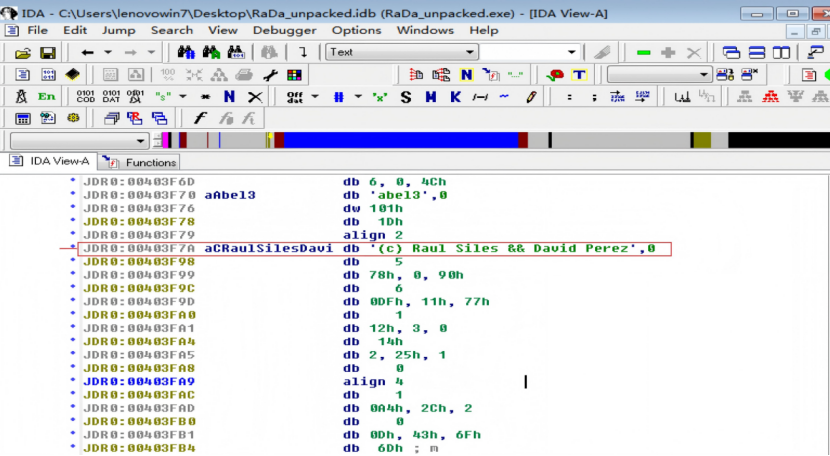Click the green "s" string icon
The width and height of the screenshot is (830, 456).
pos(163,96)
